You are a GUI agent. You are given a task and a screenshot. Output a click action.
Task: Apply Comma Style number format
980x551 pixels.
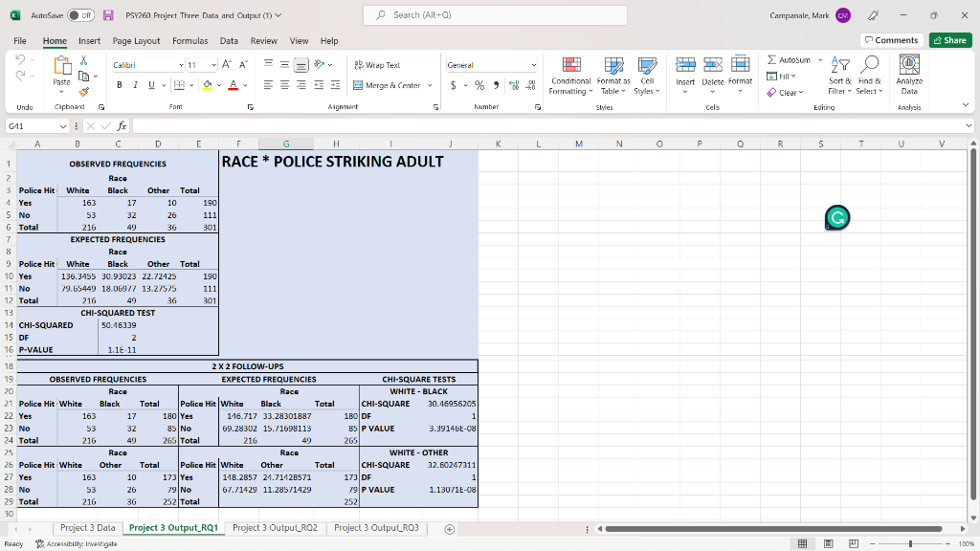pyautogui.click(x=497, y=85)
